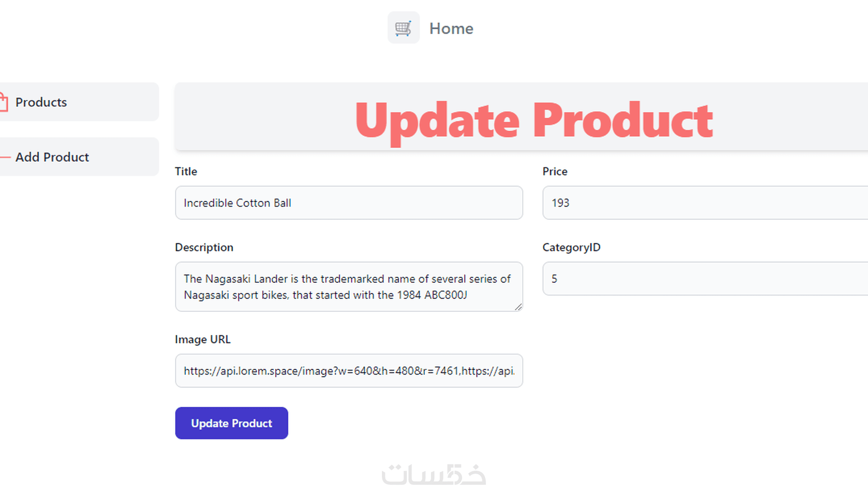Click inside the Description text area
Image resolution: width=868 pixels, height=495 pixels.
(x=349, y=286)
